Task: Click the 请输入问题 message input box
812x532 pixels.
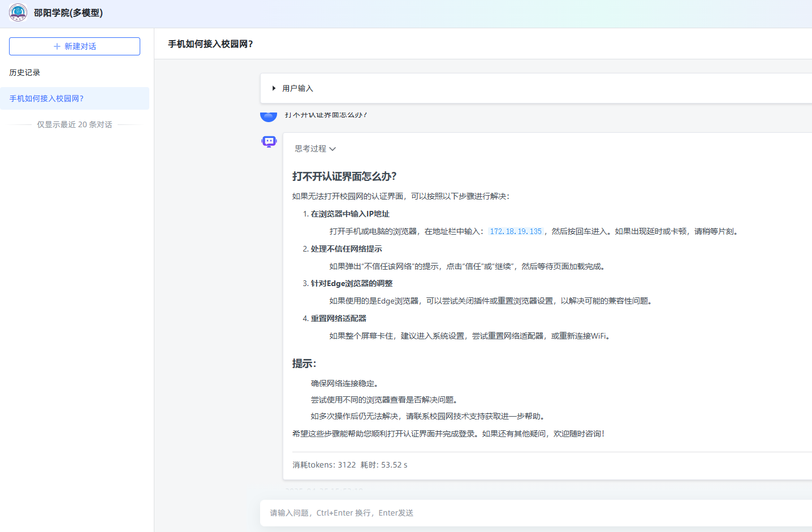Action: [x=509, y=513]
